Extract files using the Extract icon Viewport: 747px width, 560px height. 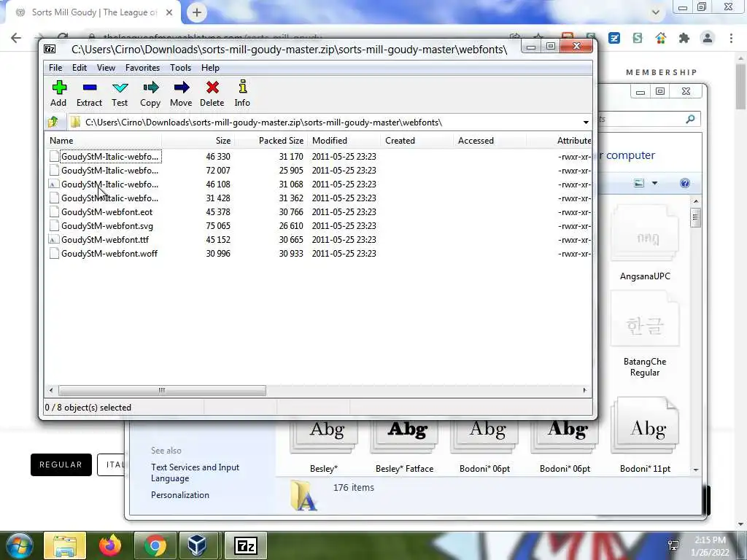click(x=89, y=93)
